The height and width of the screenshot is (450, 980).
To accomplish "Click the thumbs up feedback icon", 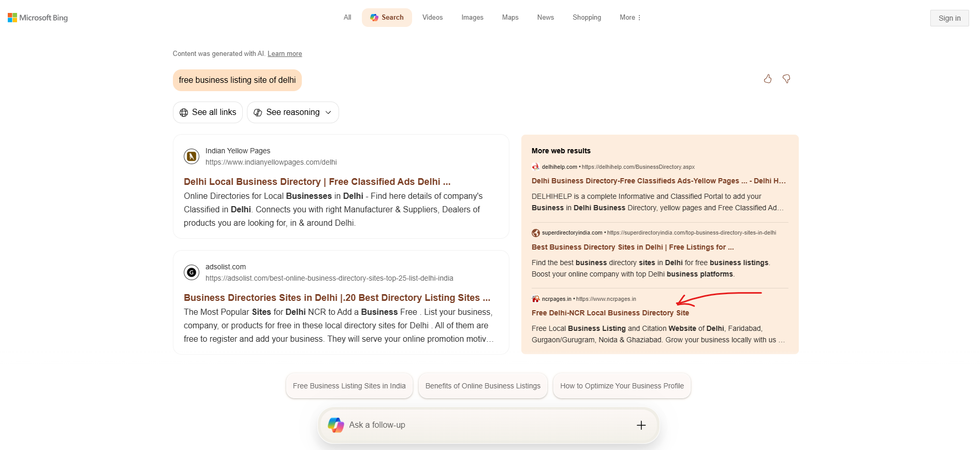I will [x=767, y=79].
